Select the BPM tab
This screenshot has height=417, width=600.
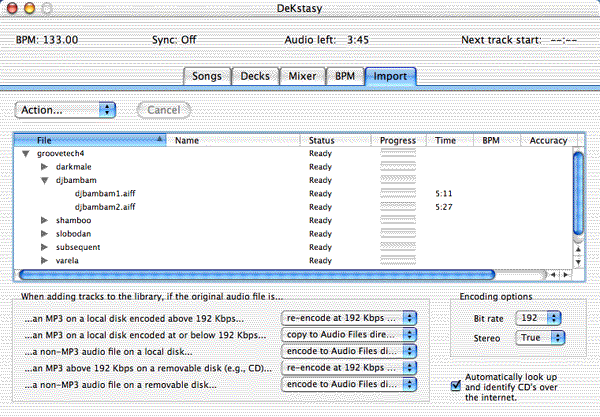[x=345, y=76]
